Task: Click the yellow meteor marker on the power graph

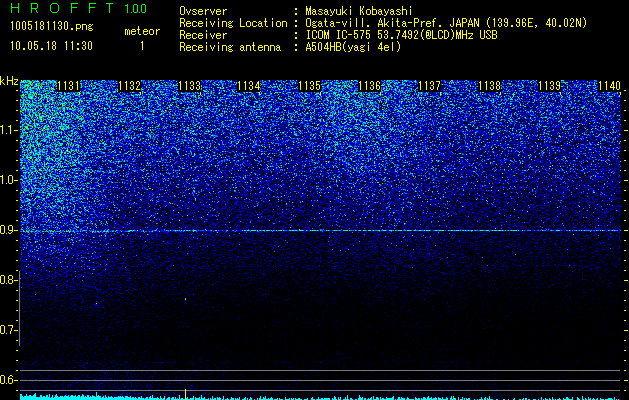Action: (x=185, y=394)
